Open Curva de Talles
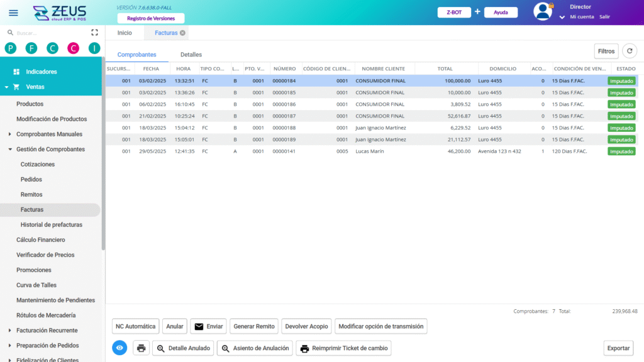This screenshot has width=644, height=362. (36, 285)
